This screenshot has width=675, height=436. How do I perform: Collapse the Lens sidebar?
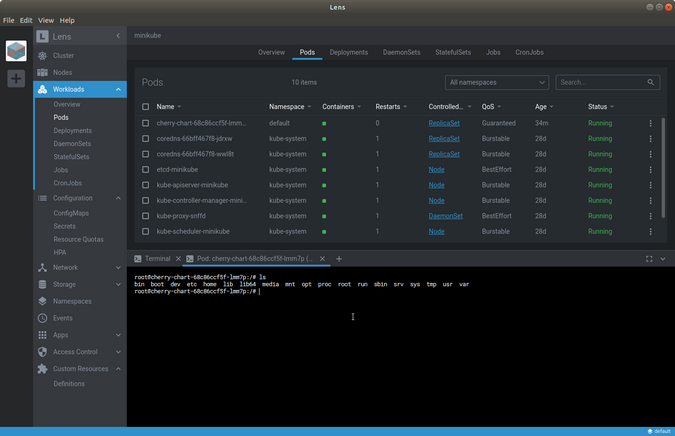point(118,36)
